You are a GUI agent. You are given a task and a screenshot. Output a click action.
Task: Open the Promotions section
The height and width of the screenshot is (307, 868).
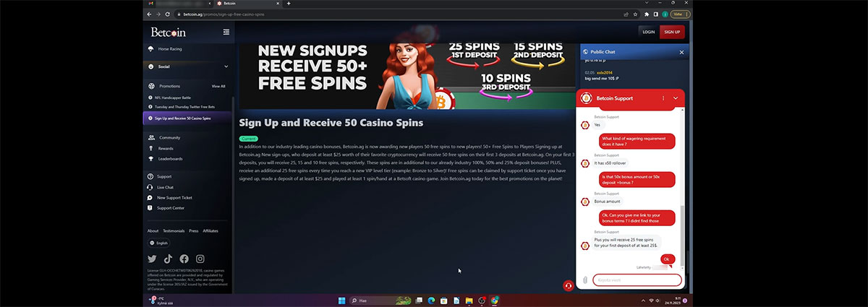[170, 86]
